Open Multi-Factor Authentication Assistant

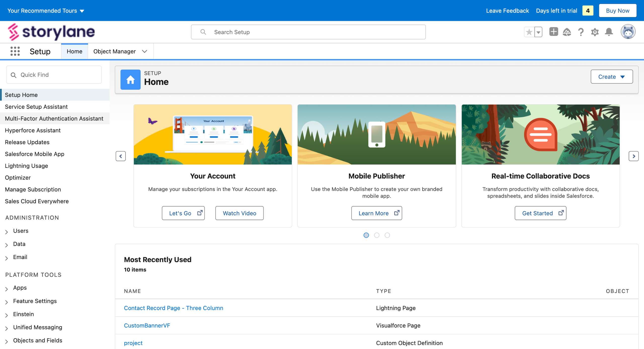tap(55, 118)
